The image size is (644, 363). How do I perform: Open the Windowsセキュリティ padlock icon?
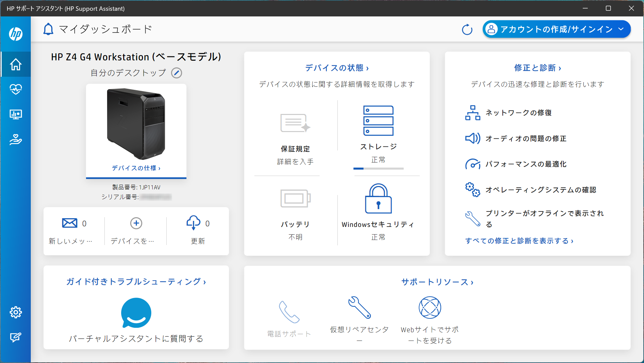click(378, 198)
